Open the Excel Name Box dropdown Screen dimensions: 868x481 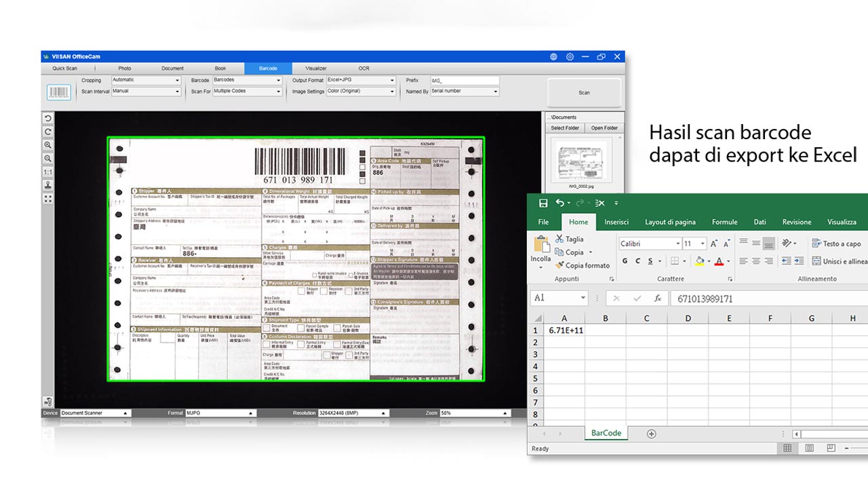point(583,299)
